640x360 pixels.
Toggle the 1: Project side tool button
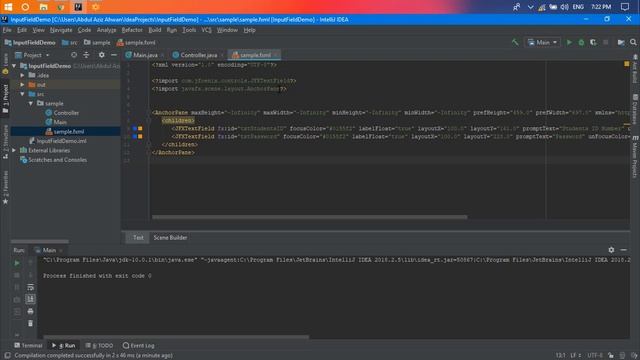click(5, 98)
